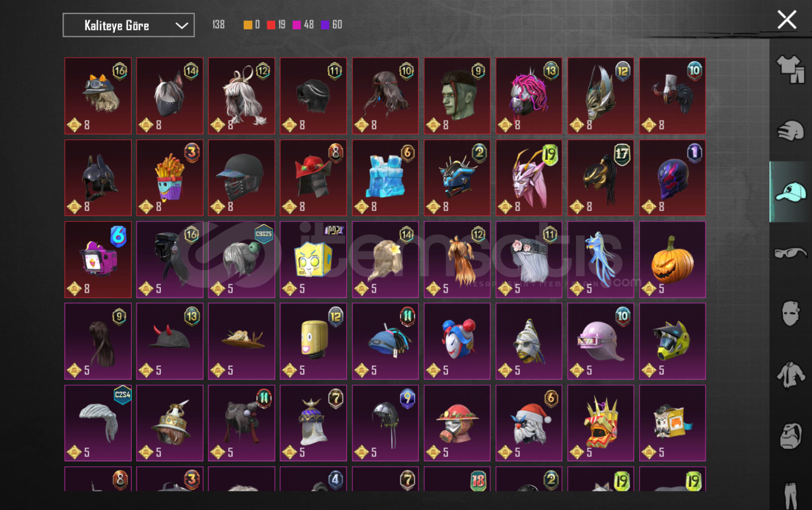
Task: Open the face mask category icon
Action: point(791,313)
